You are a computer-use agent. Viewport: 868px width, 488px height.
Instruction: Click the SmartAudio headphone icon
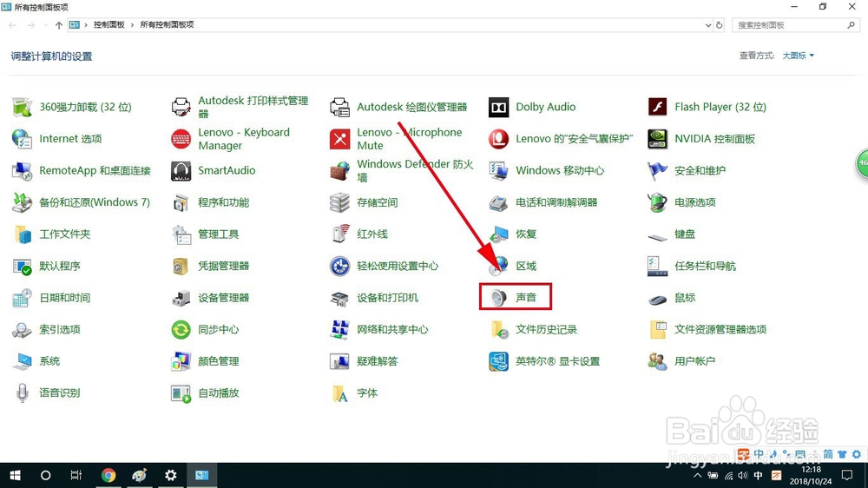click(181, 170)
